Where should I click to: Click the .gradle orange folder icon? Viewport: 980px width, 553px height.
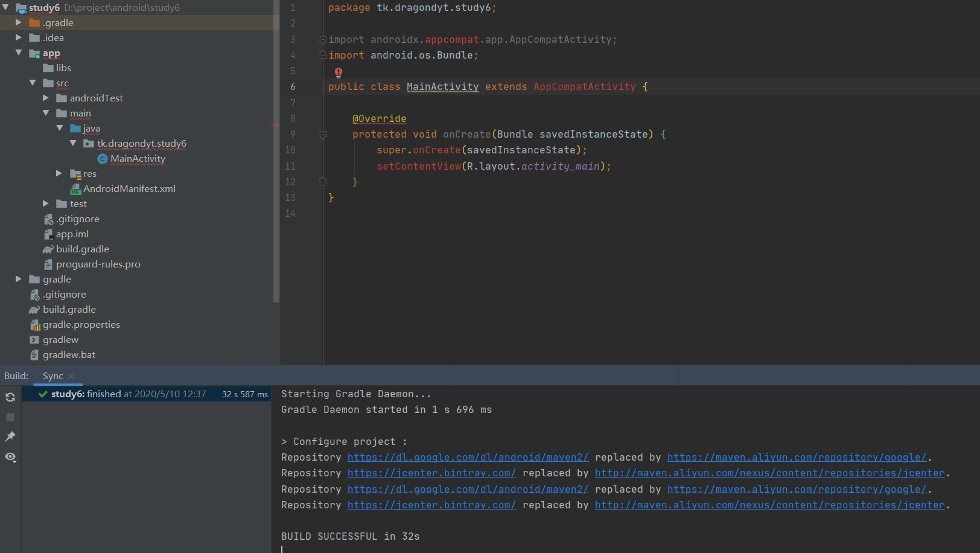coord(34,23)
